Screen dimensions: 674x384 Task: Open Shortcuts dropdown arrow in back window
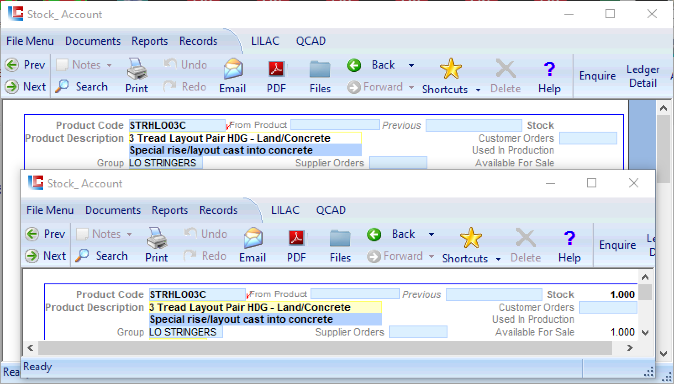478,90
